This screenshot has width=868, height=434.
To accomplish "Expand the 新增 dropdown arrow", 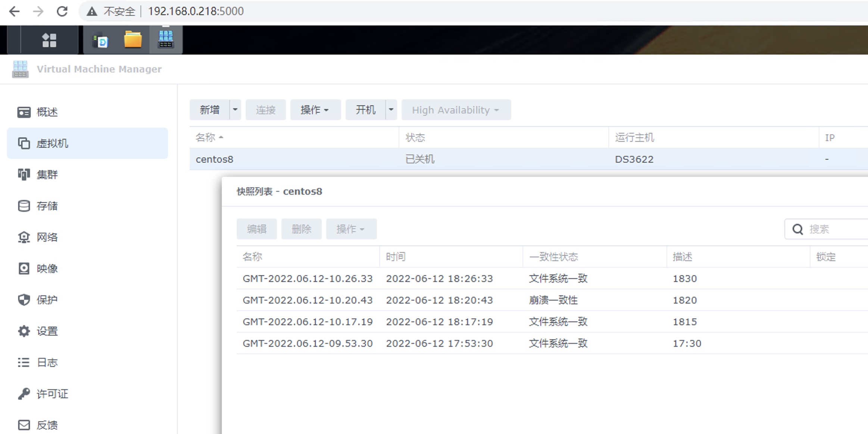I will coord(235,110).
